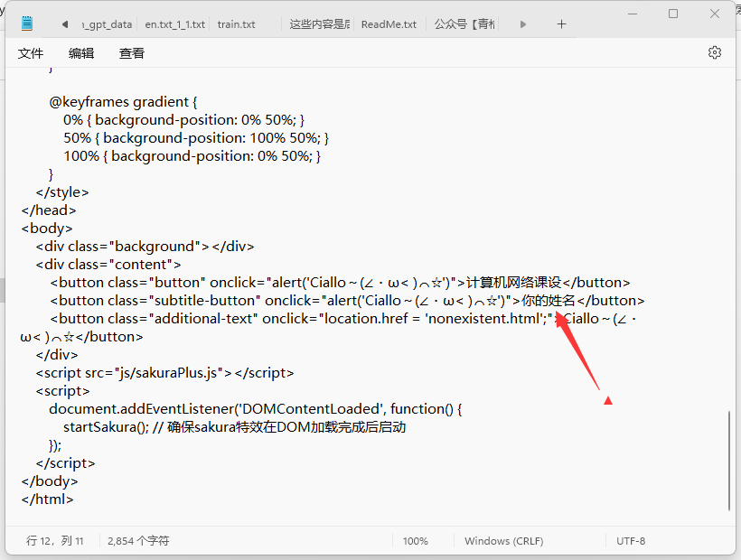Open the 查看 menu
741x560 pixels.
132,53
